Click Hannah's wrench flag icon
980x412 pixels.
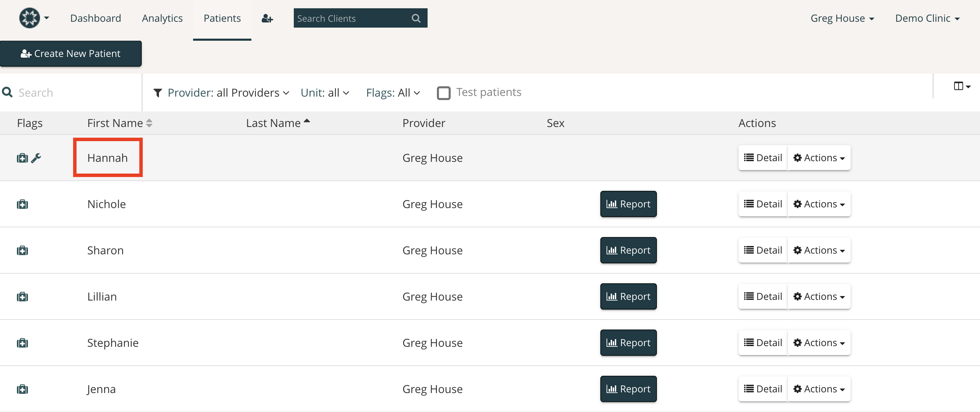(x=36, y=158)
